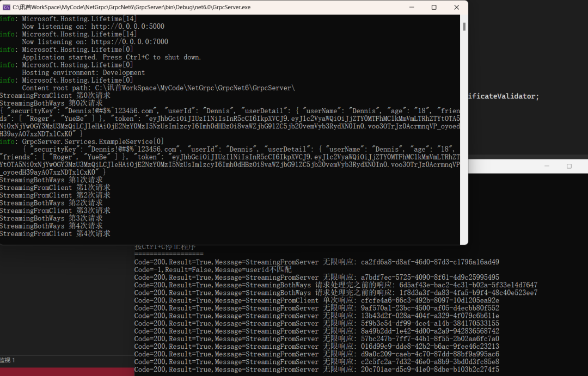Click the scrollbar track below the thumb
The width and height of the screenshot is (588, 376).
tap(464, 135)
